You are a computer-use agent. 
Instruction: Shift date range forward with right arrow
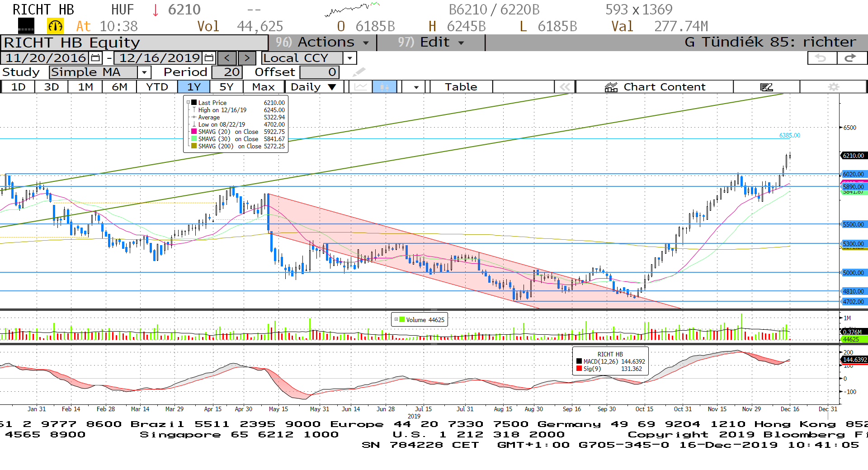coord(247,58)
